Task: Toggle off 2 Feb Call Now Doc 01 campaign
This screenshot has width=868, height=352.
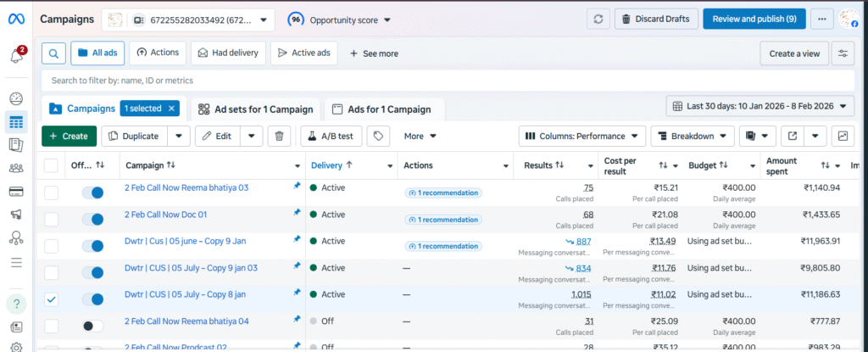Action: coord(92,218)
